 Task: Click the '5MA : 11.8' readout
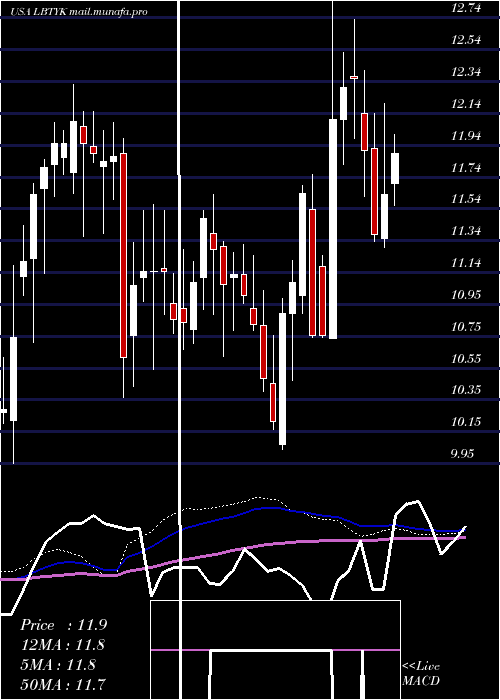coord(58,664)
